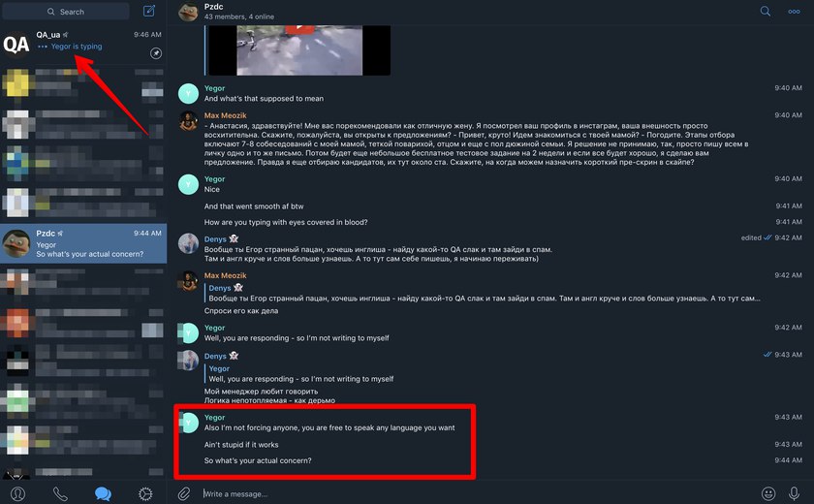Open the Contacts tab icon

pyautogui.click(x=17, y=493)
